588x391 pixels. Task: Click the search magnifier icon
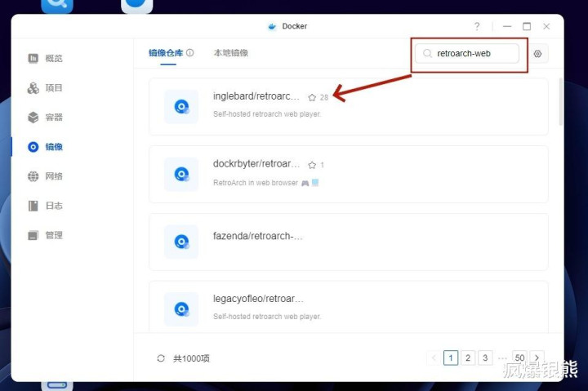(427, 54)
